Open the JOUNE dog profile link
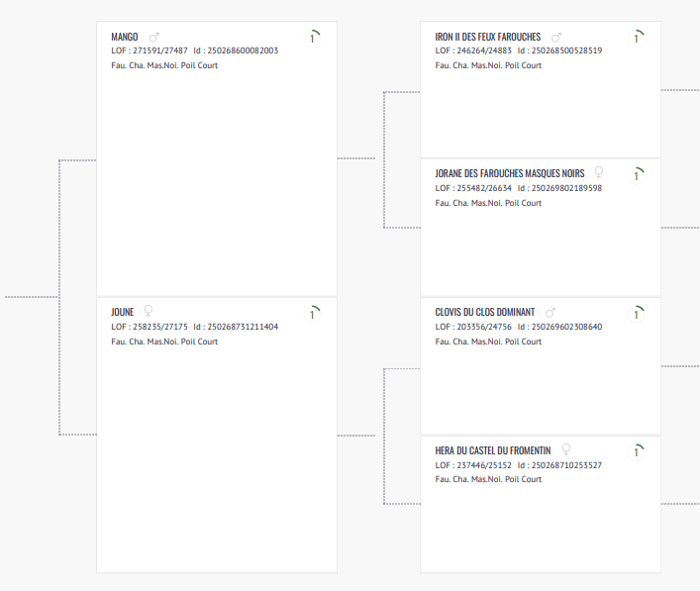 click(123, 312)
